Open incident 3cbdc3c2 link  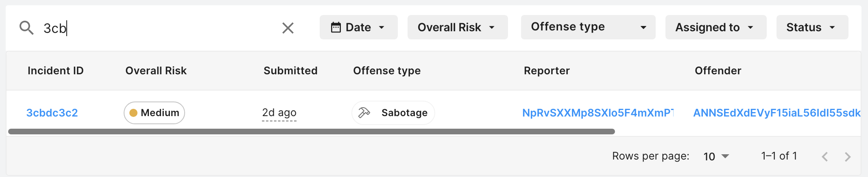pos(52,112)
